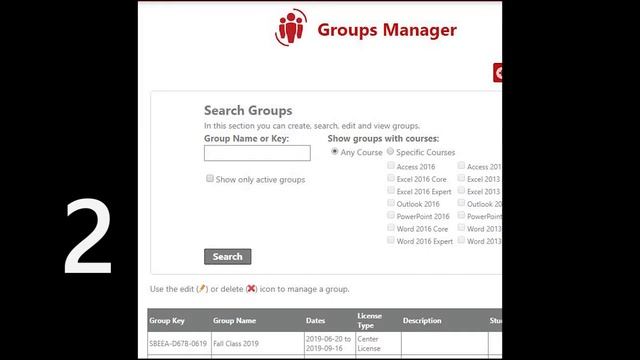Check the Access 2016 course checkbox

(391, 165)
